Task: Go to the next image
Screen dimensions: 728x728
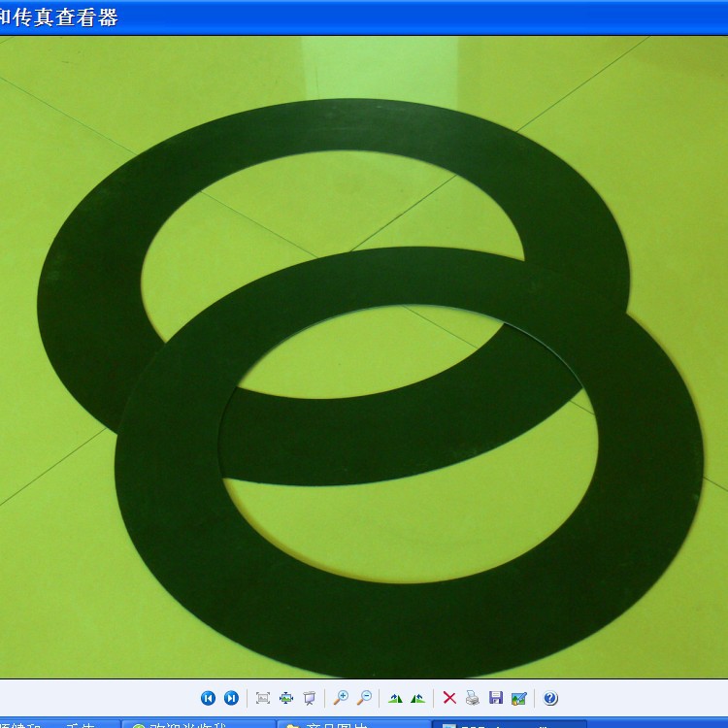Action: (x=231, y=698)
